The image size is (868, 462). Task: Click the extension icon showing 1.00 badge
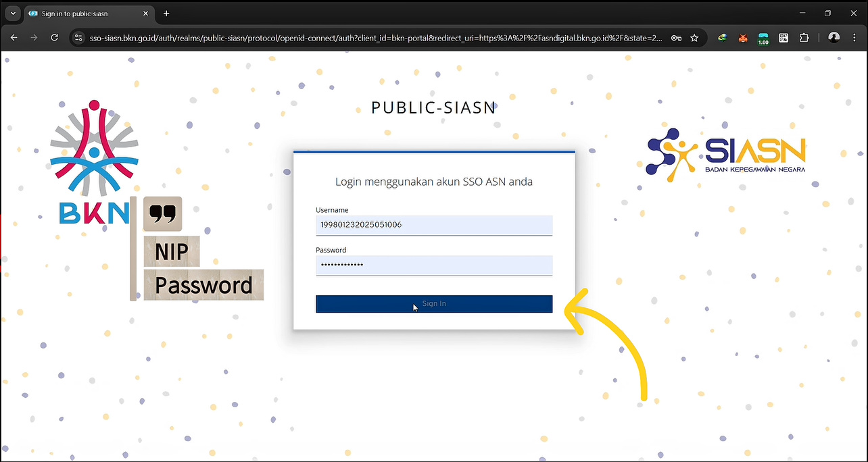(x=763, y=38)
